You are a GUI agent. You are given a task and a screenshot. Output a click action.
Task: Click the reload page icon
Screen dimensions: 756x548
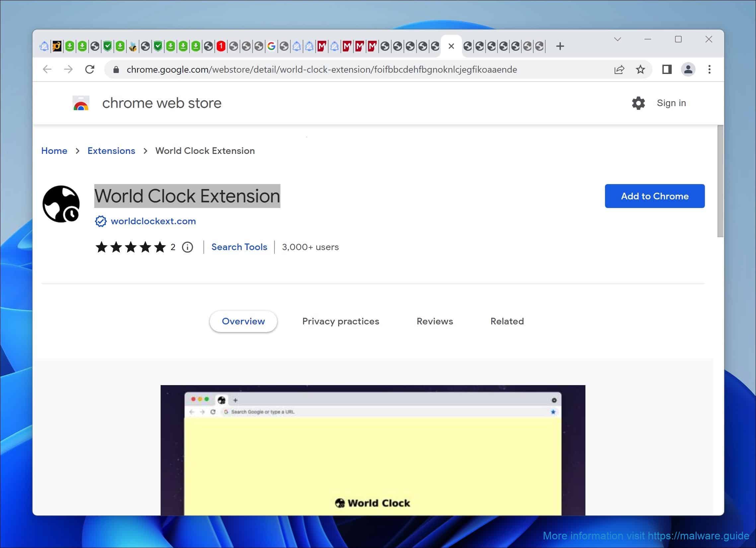coord(90,69)
